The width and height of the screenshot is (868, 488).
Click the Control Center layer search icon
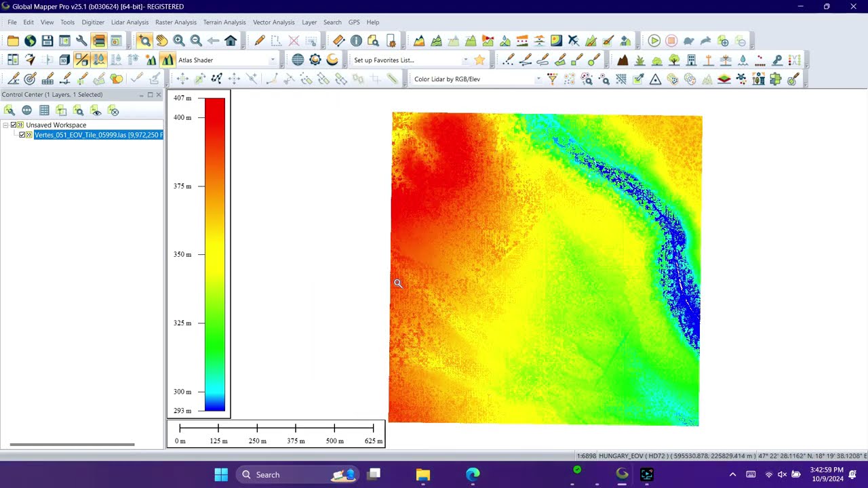79,110
